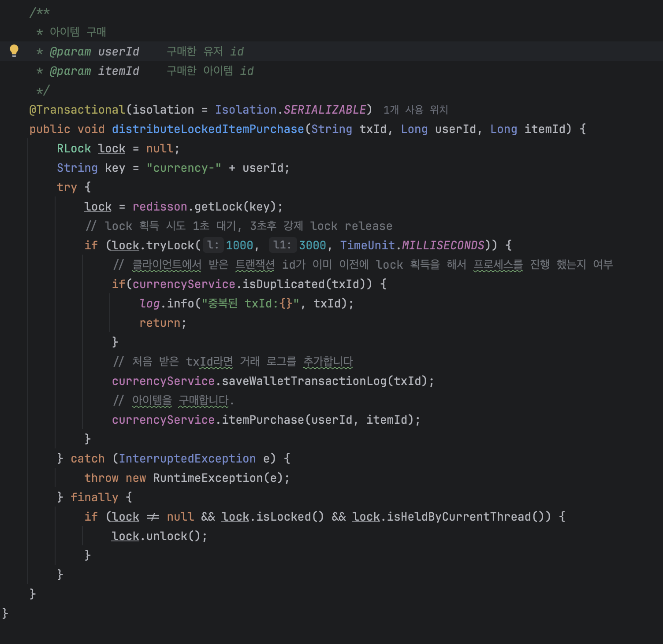This screenshot has height=644, width=663.
Task: Click the "currency-" string literal
Action: point(184,168)
